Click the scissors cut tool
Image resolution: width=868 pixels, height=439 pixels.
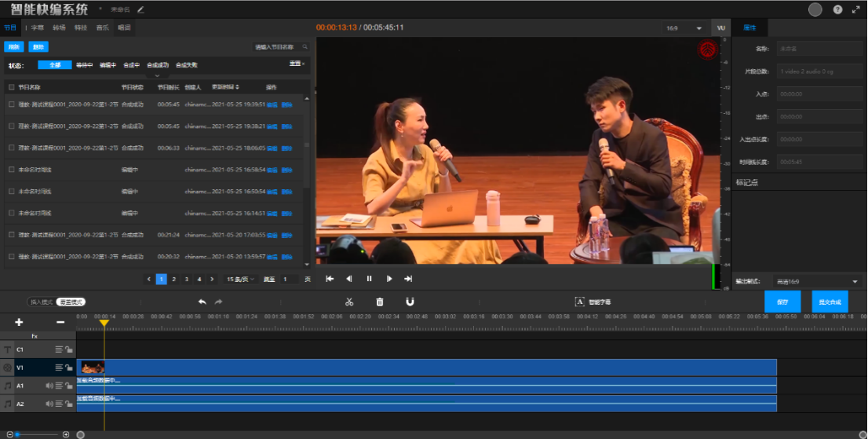pos(349,302)
